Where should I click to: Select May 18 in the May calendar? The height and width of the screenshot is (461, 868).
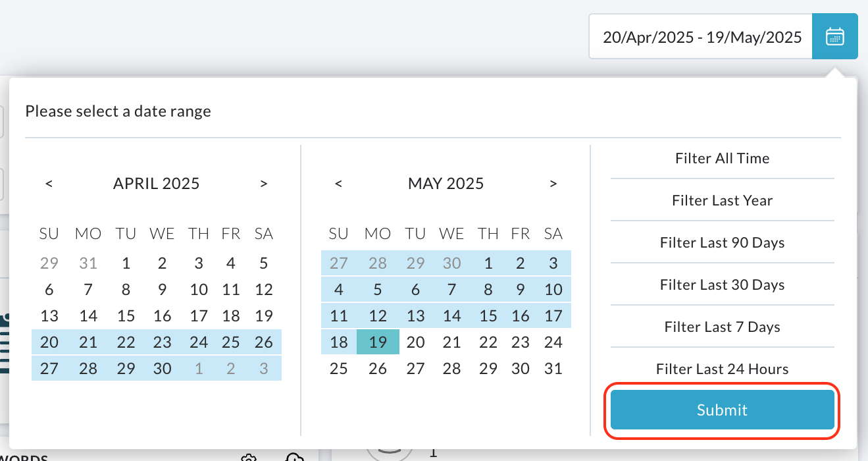pos(339,342)
